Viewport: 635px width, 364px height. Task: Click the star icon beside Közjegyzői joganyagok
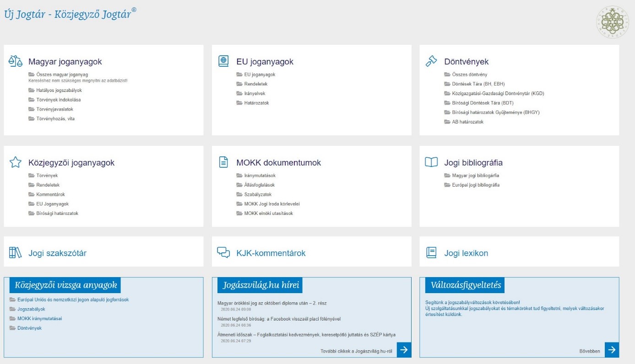(x=16, y=162)
